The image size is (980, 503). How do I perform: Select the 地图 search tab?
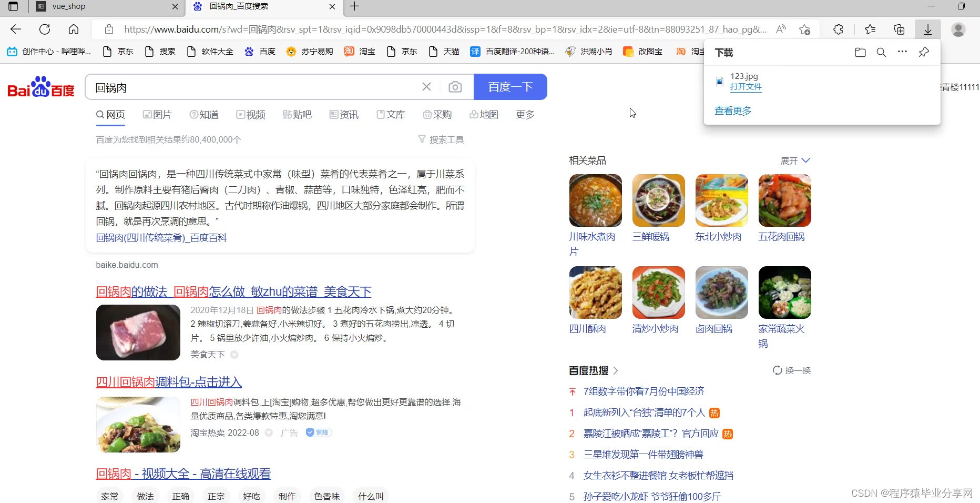[484, 115]
